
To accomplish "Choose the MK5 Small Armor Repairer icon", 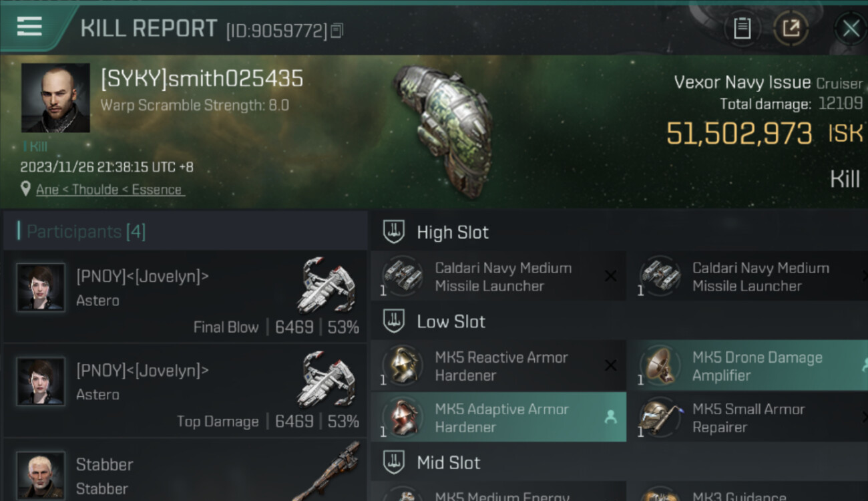I will click(660, 417).
